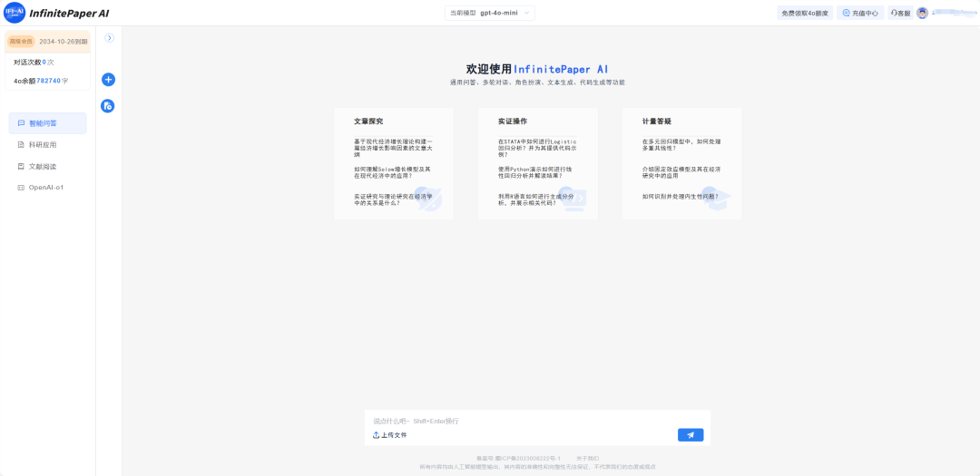Click the 计量答疑 card heading
The height and width of the screenshot is (476, 980).
tap(656, 121)
